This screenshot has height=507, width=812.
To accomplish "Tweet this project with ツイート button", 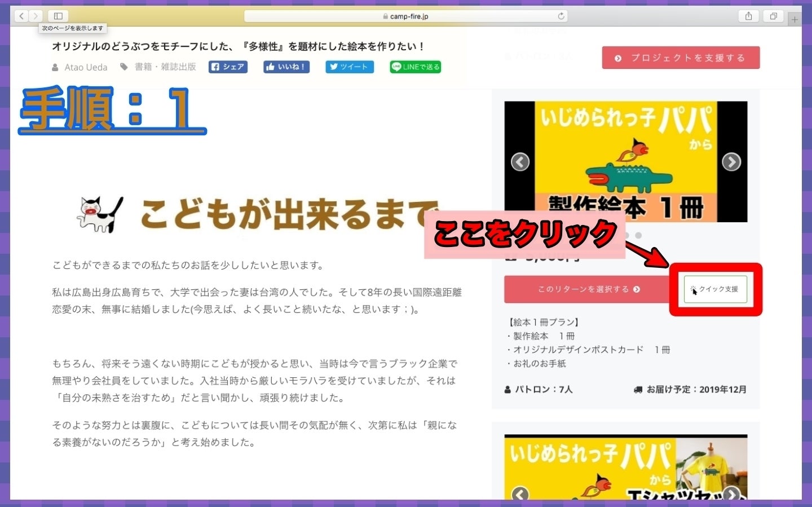I will click(x=349, y=67).
